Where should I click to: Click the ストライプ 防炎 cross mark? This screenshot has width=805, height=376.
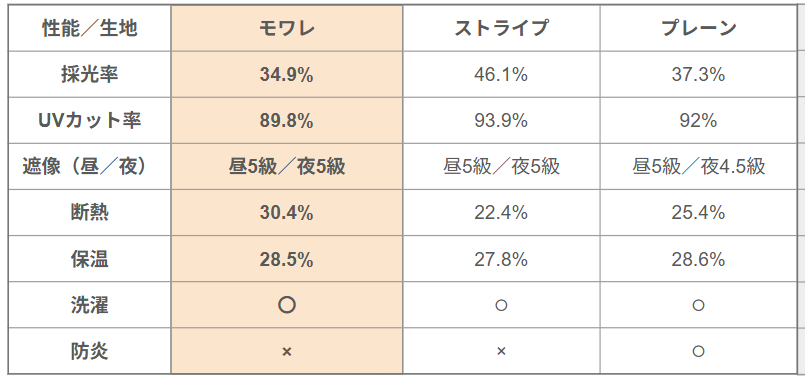point(501,352)
